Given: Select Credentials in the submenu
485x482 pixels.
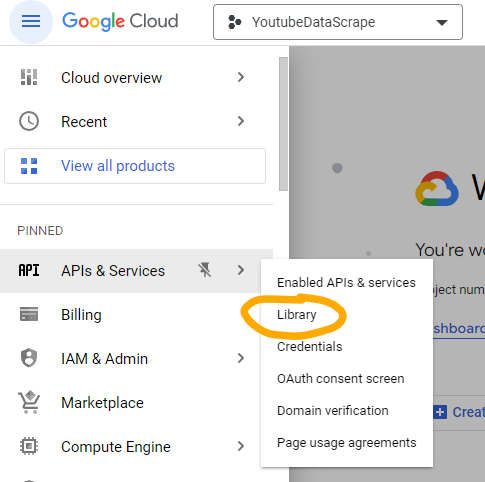Looking at the screenshot, I should coord(347,347).
